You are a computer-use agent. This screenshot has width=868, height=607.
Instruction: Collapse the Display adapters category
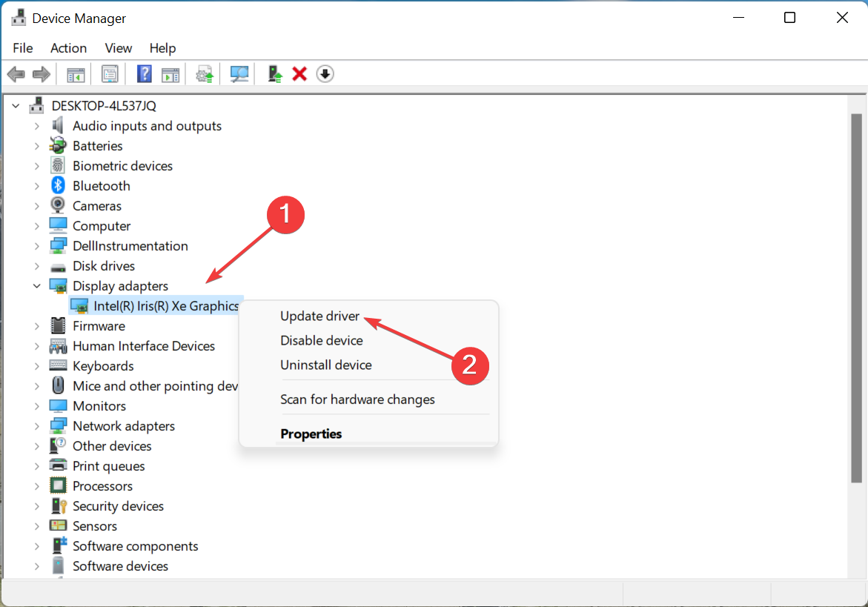pos(37,286)
